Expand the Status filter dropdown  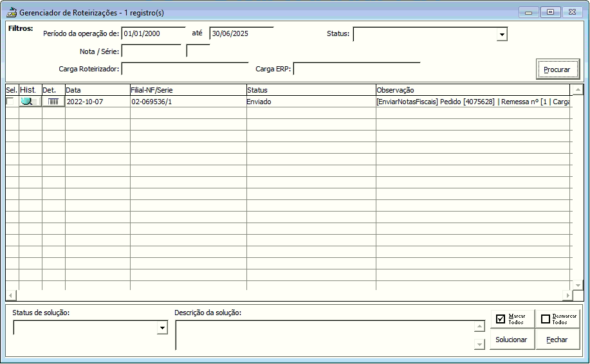pyautogui.click(x=502, y=35)
